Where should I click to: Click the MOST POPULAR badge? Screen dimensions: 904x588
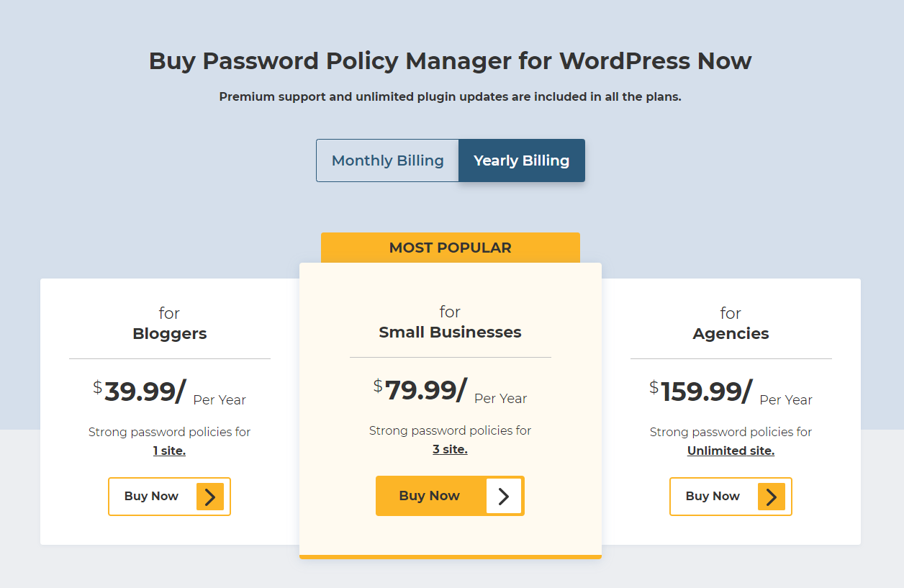click(x=450, y=248)
